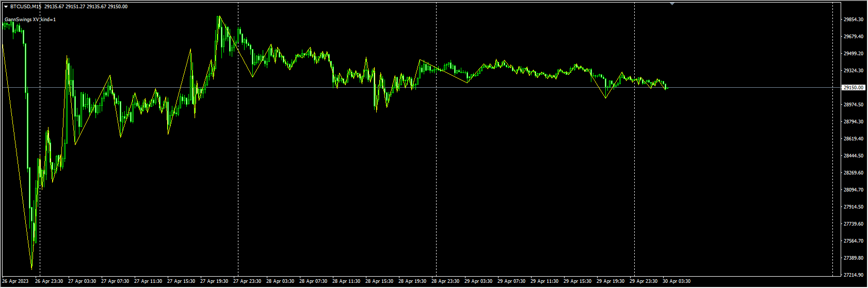Click the current price tag 29150.00
This screenshot has height=288, width=868.
[x=854, y=88]
